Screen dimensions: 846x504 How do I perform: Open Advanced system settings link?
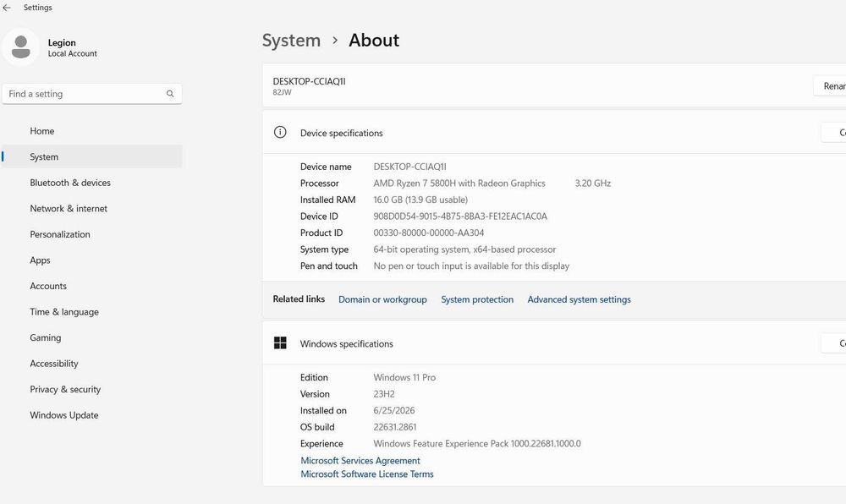579,299
